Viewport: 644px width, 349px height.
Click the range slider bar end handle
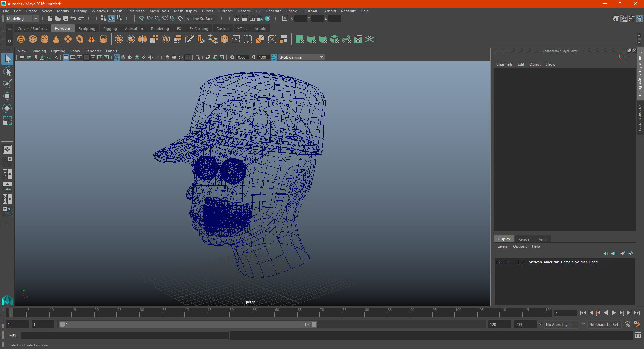(x=314, y=325)
